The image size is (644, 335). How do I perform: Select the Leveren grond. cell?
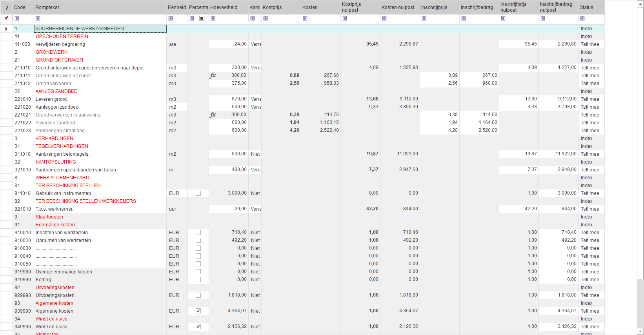[x=100, y=99]
